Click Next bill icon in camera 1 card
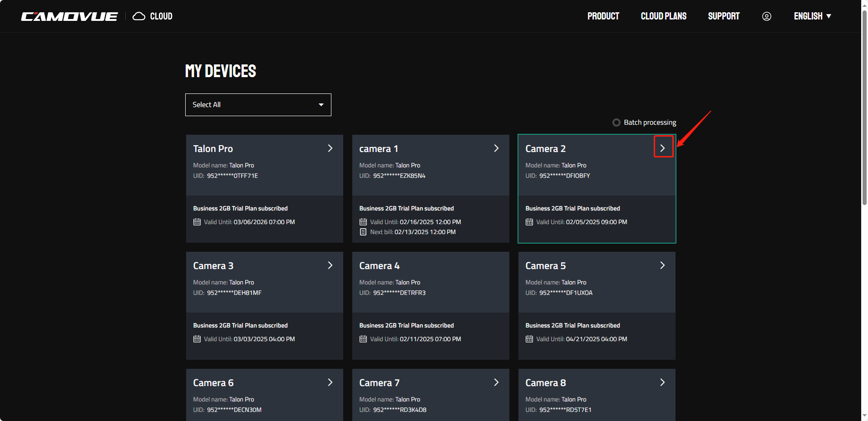 [x=363, y=232]
